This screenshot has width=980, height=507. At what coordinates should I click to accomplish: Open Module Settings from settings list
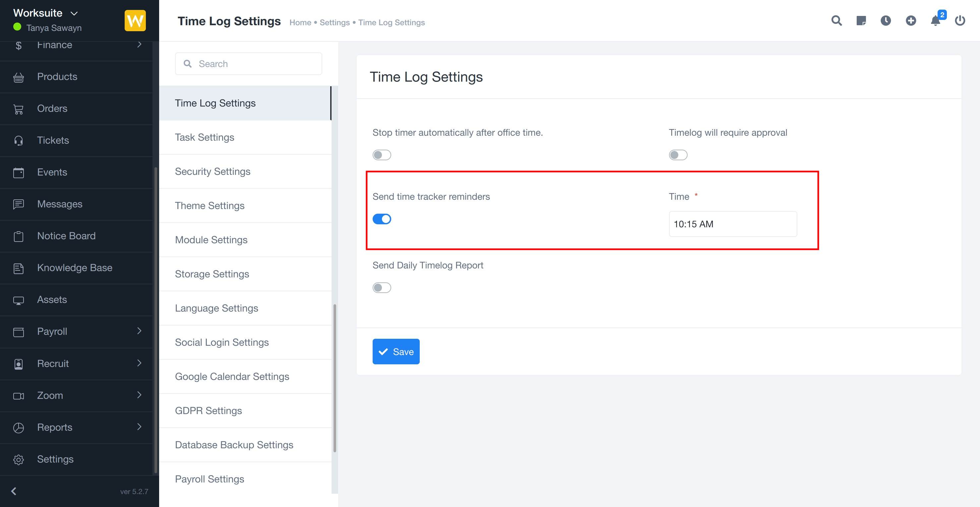click(x=211, y=240)
